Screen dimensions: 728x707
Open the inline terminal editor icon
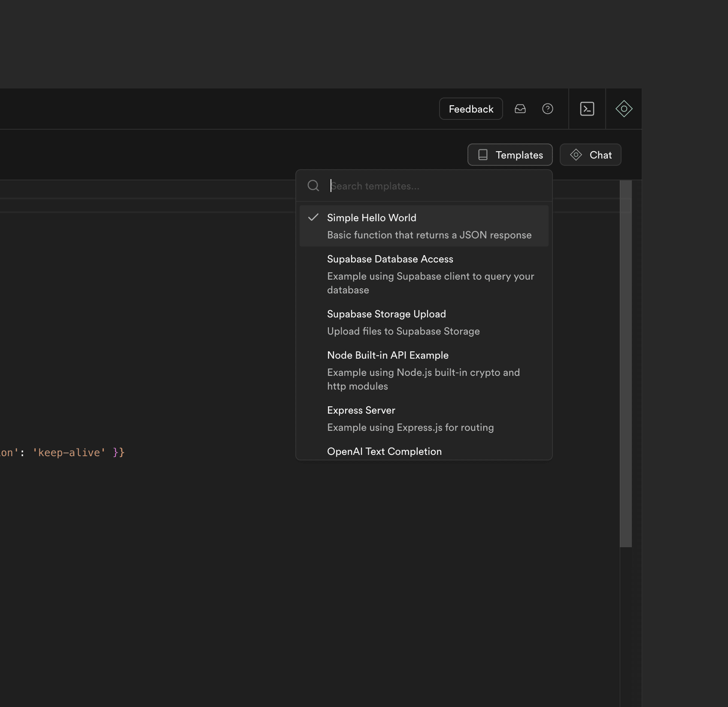pyautogui.click(x=587, y=109)
